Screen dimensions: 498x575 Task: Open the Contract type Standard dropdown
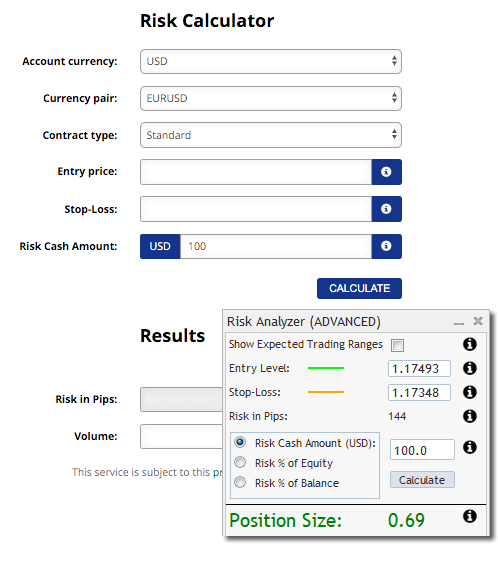click(271, 135)
